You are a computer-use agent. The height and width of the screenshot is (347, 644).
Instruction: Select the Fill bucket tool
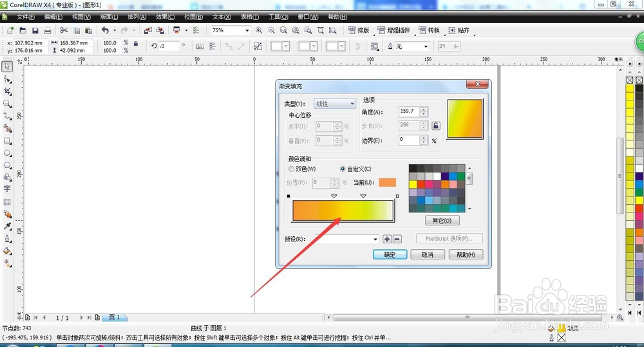point(7,251)
